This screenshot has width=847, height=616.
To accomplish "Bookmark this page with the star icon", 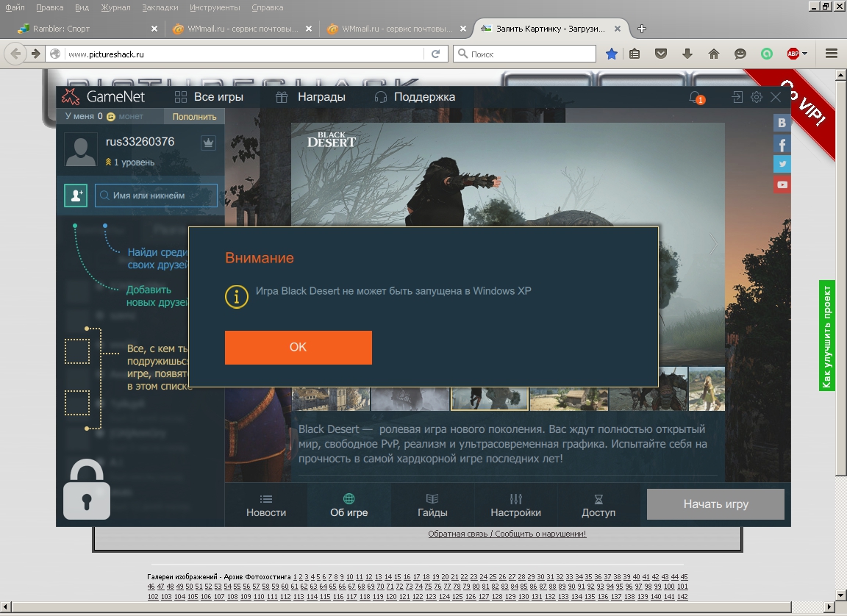I will tap(612, 54).
